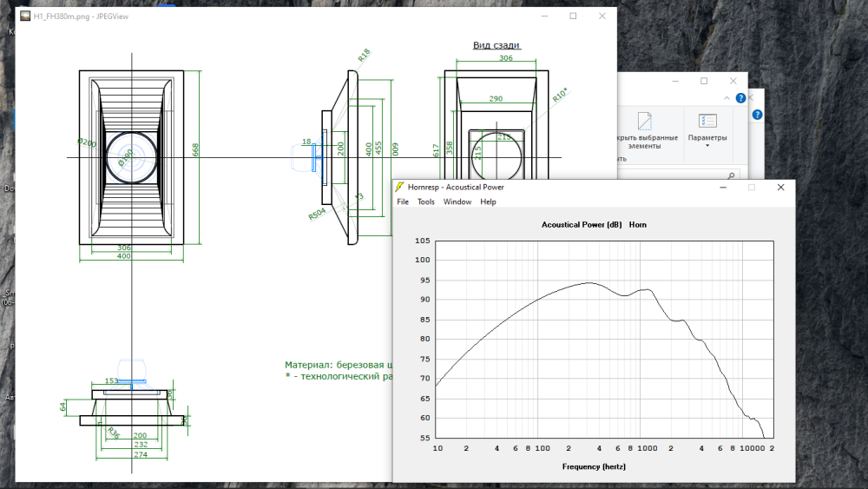Click the Параметры options icon in Explorer
868x489 pixels.
tap(707, 121)
